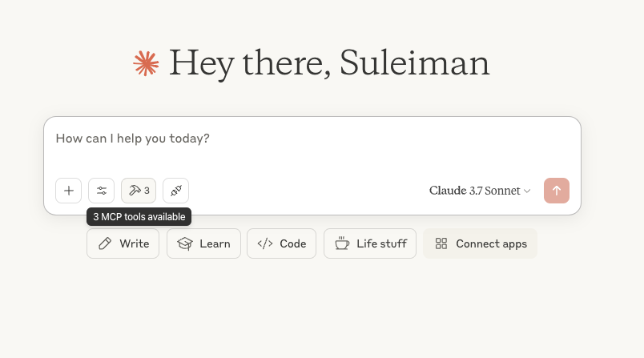Click the plug connector icon
644x358 pixels.
tap(175, 191)
